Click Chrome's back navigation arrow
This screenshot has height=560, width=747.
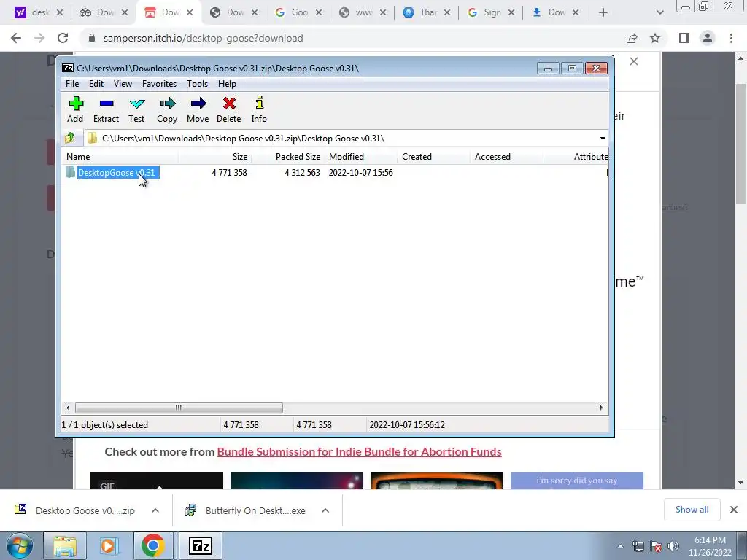coord(16,38)
